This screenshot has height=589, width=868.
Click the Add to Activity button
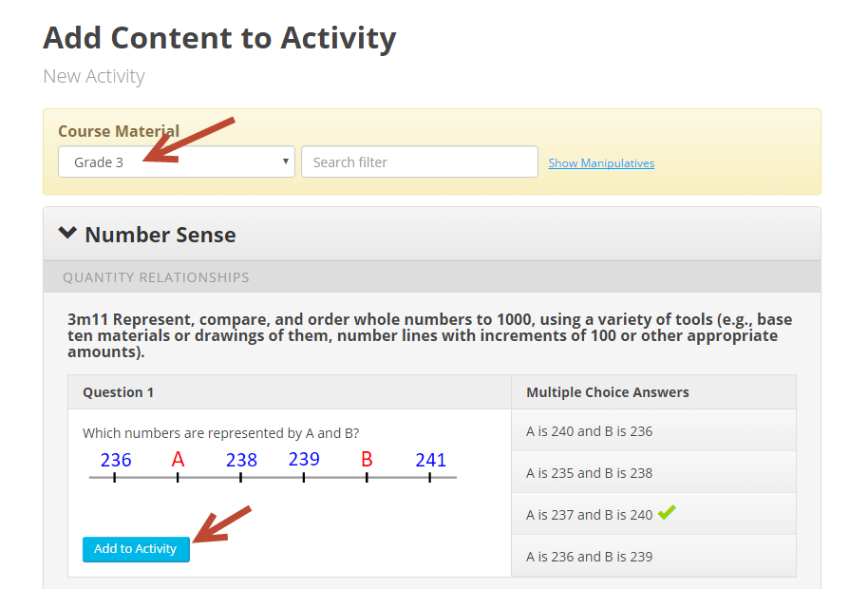[x=136, y=549]
